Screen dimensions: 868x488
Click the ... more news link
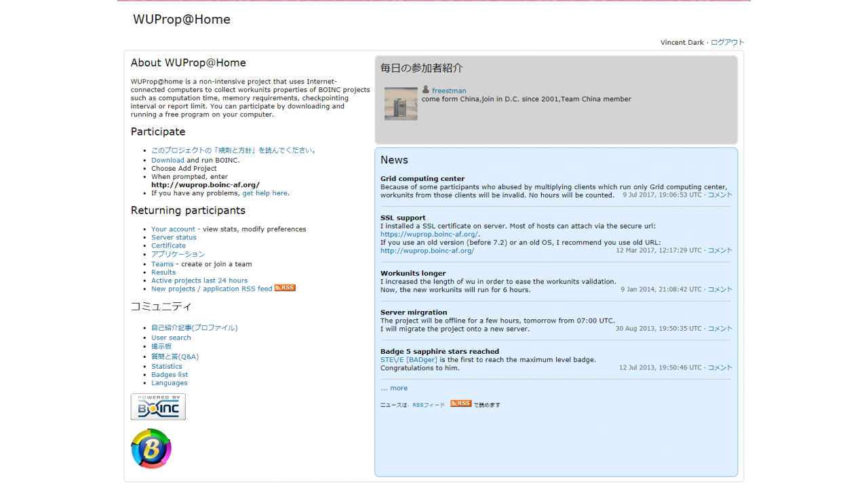click(x=394, y=388)
